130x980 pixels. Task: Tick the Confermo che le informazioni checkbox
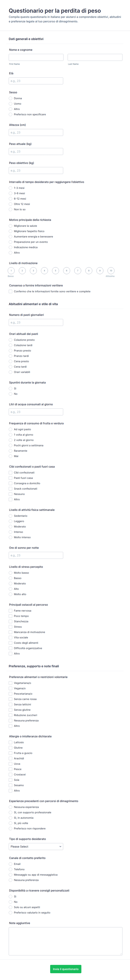pos(11,291)
